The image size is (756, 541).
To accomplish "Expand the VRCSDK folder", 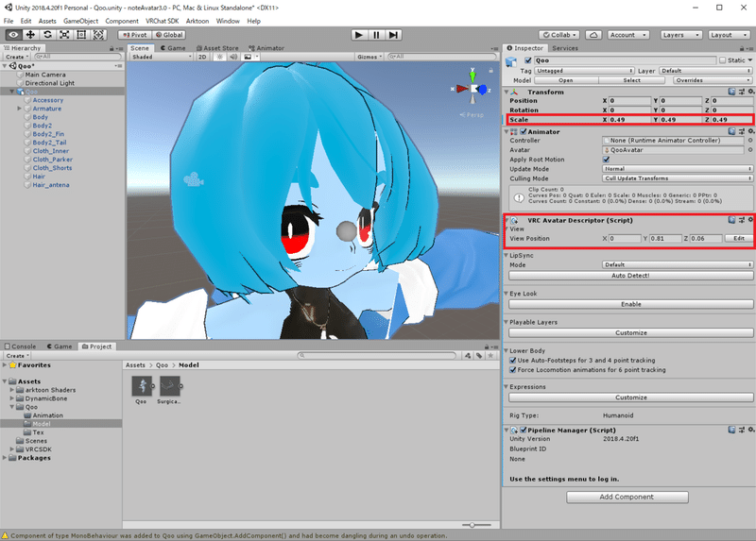I will coord(12,449).
